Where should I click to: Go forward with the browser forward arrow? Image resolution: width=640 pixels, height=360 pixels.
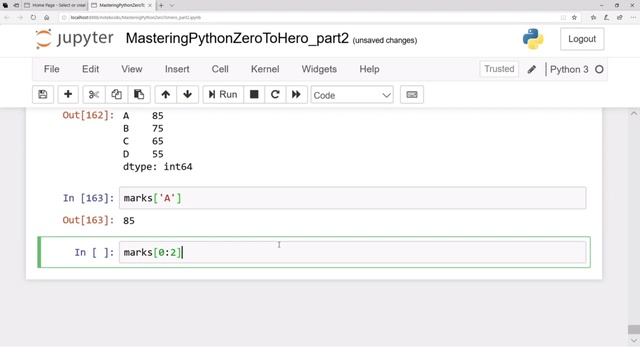[20, 18]
